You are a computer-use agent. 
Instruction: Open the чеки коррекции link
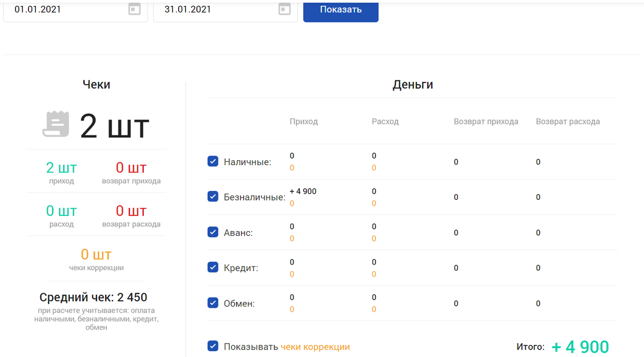[315, 347]
